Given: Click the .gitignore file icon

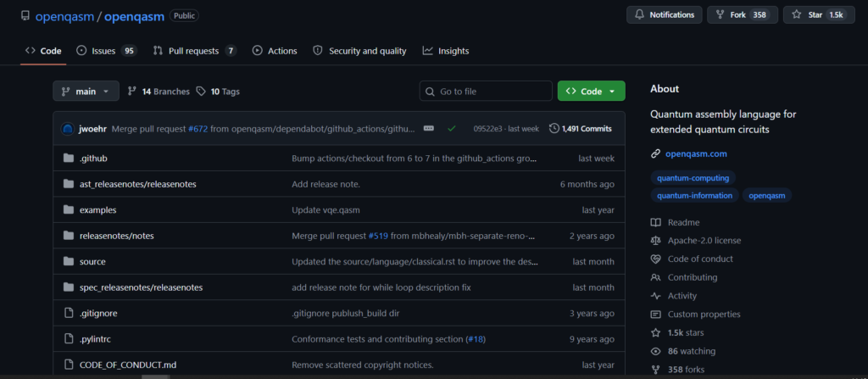Looking at the screenshot, I should point(69,313).
